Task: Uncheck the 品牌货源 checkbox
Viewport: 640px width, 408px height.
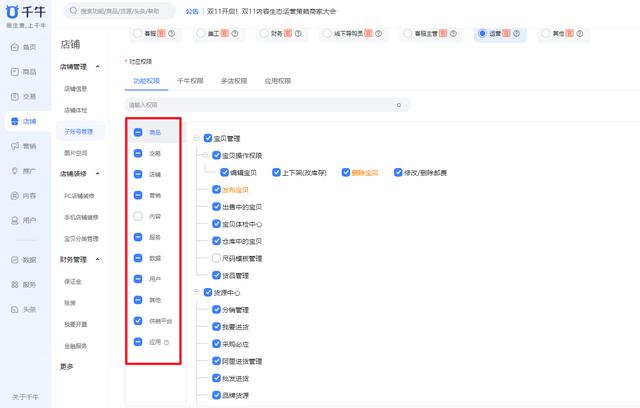Action: pos(216,395)
